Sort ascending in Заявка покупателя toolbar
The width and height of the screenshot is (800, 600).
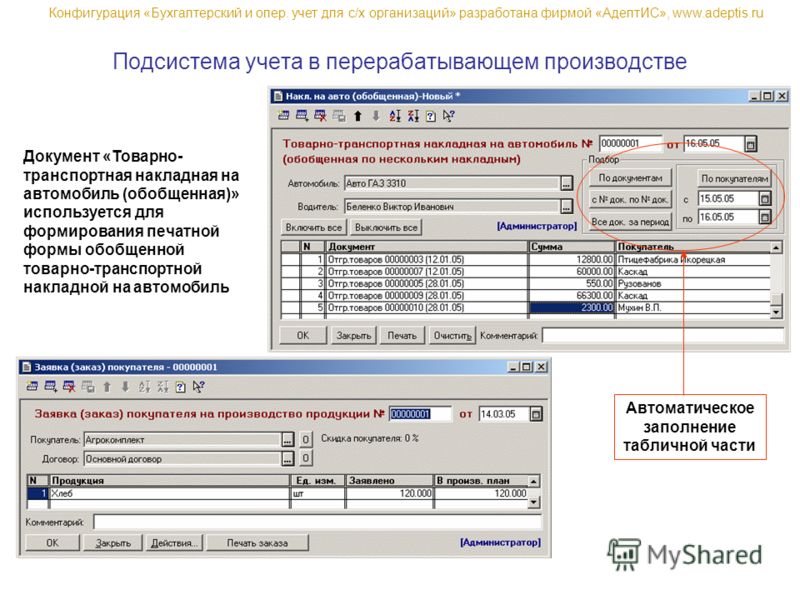[x=144, y=387]
